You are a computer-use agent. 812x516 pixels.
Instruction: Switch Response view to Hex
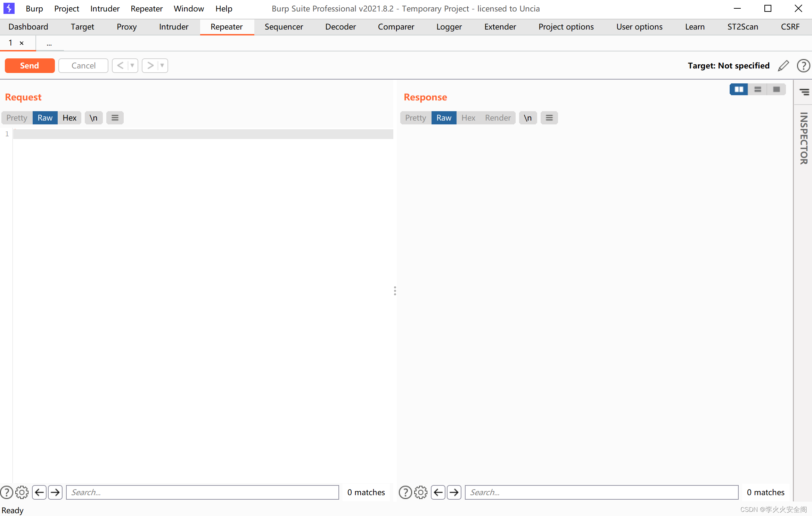(468, 118)
